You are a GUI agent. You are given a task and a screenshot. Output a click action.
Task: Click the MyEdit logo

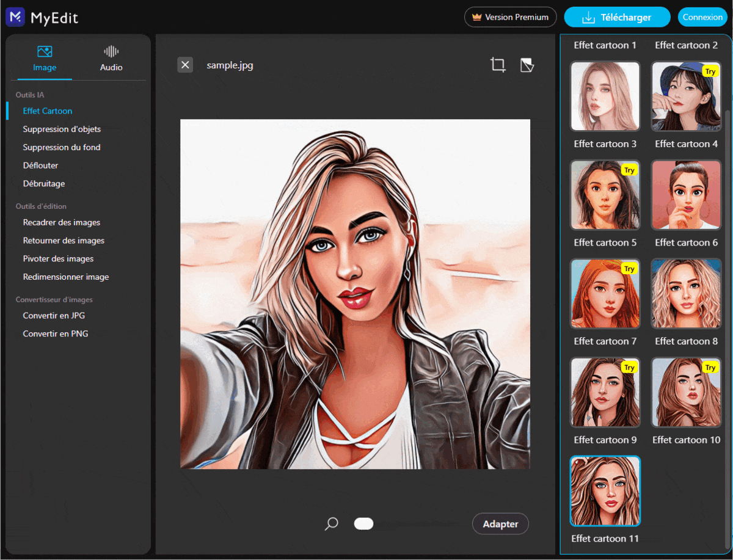42,17
